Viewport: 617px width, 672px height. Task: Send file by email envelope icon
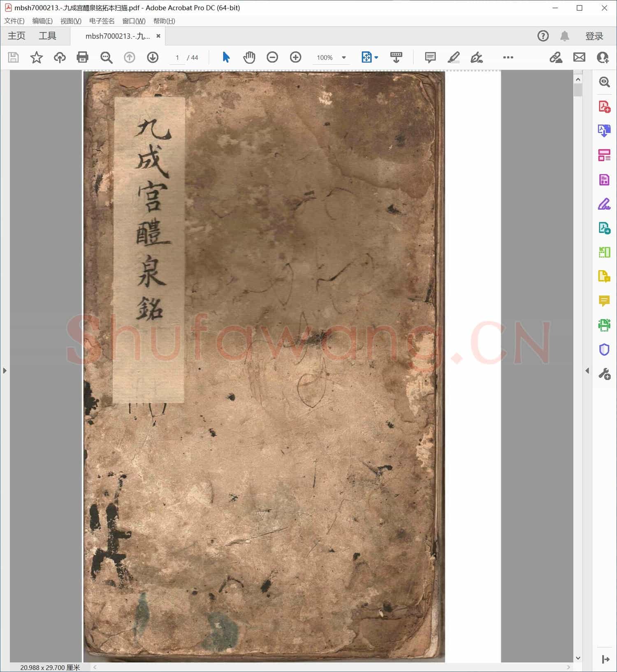(579, 57)
